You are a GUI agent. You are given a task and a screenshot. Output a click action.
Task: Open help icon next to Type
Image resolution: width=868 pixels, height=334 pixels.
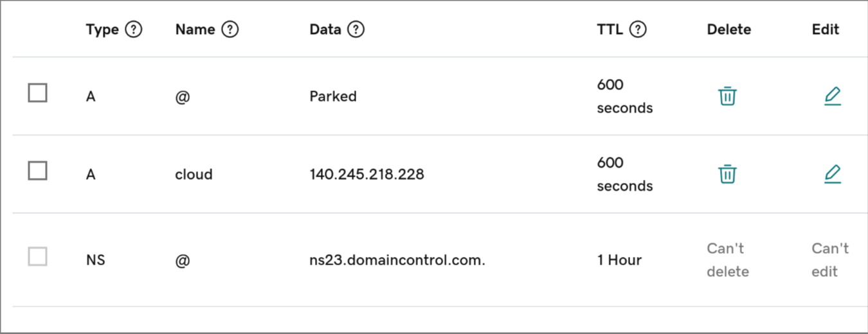[133, 30]
